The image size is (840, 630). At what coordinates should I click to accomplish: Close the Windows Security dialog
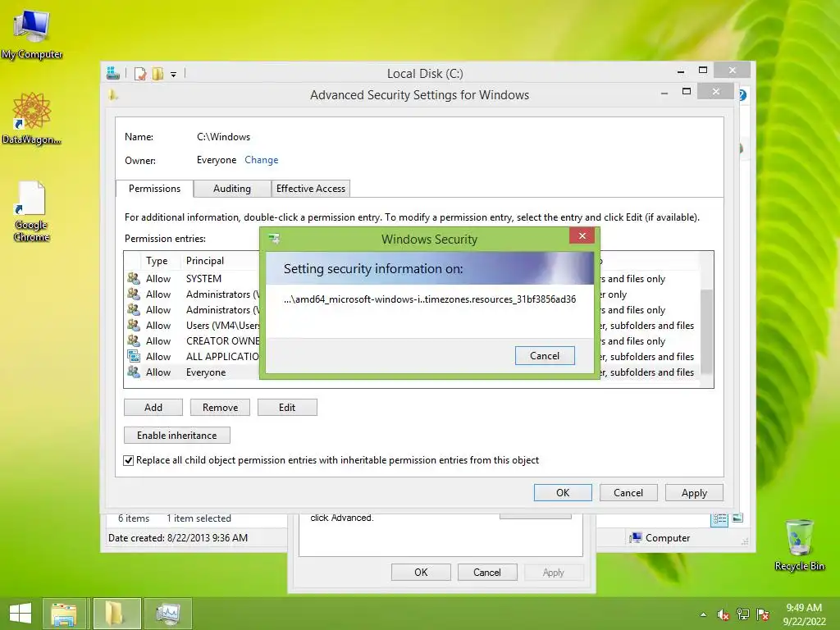click(582, 235)
